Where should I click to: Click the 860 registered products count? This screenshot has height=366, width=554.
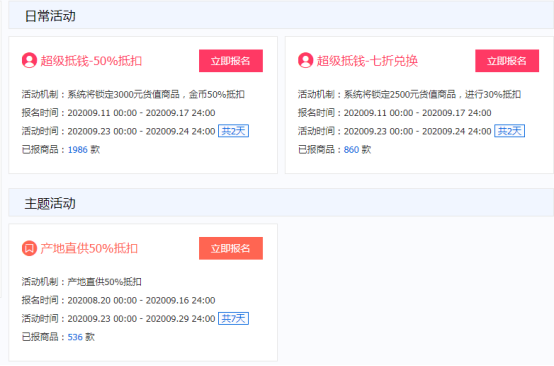point(351,150)
